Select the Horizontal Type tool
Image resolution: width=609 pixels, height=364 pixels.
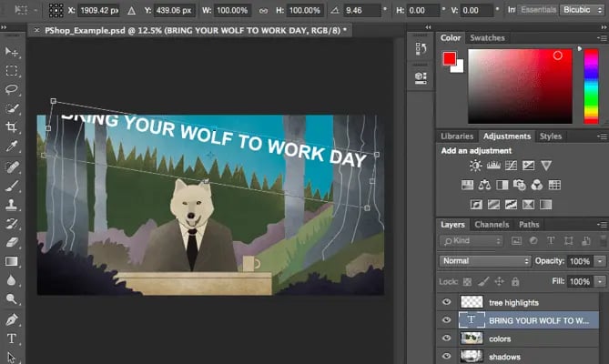[12, 339]
